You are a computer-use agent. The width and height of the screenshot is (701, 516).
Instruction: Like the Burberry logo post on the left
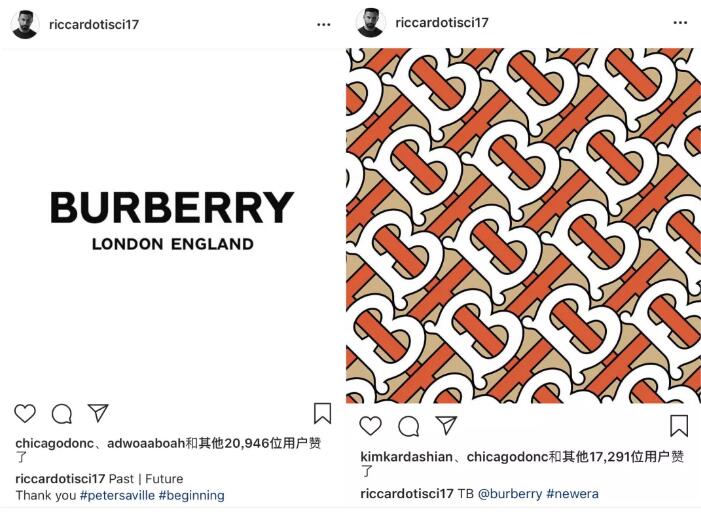pos(25,413)
